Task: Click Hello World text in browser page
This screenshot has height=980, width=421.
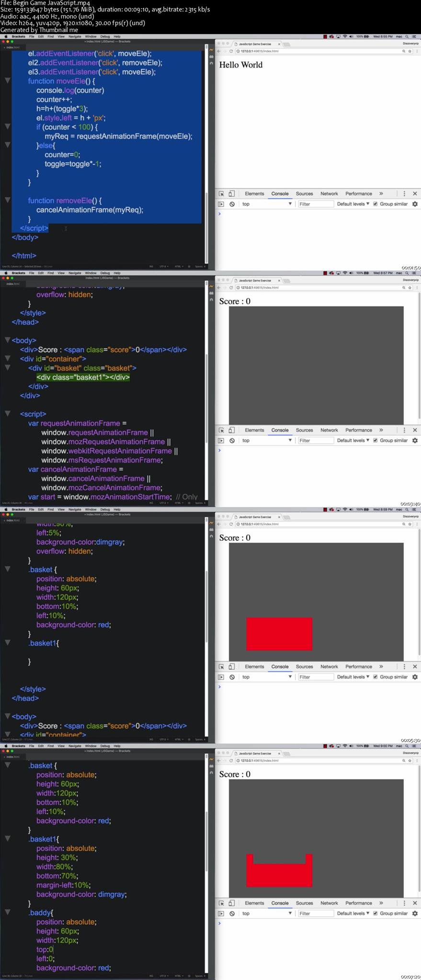Action: (x=241, y=65)
